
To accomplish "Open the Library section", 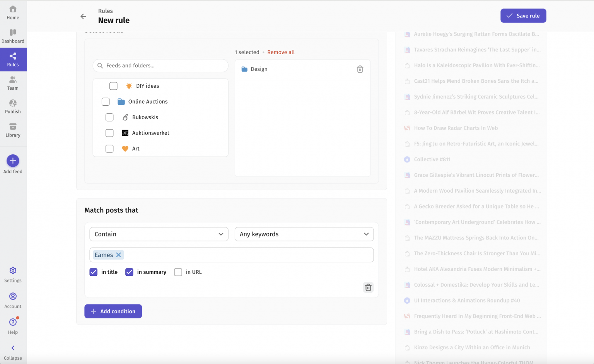I will (x=13, y=130).
